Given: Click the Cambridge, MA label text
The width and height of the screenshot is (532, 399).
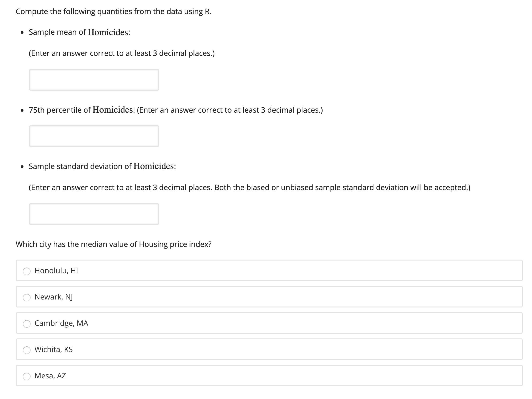Looking at the screenshot, I should tap(61, 324).
